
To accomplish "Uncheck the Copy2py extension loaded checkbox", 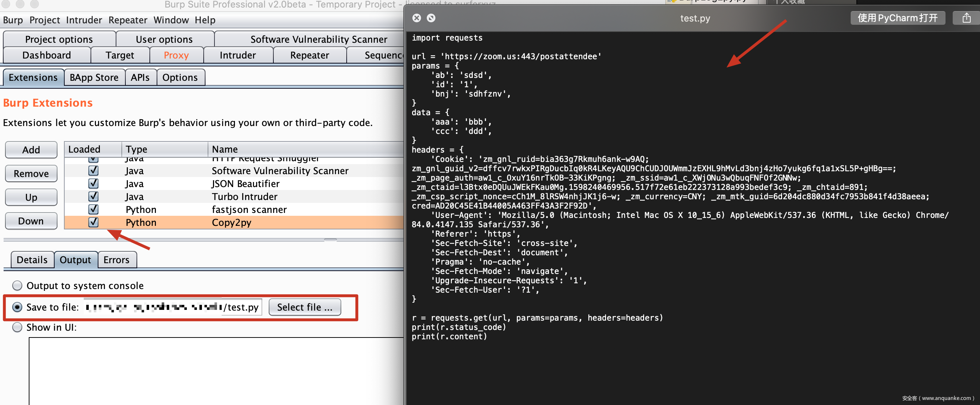I will pyautogui.click(x=93, y=222).
